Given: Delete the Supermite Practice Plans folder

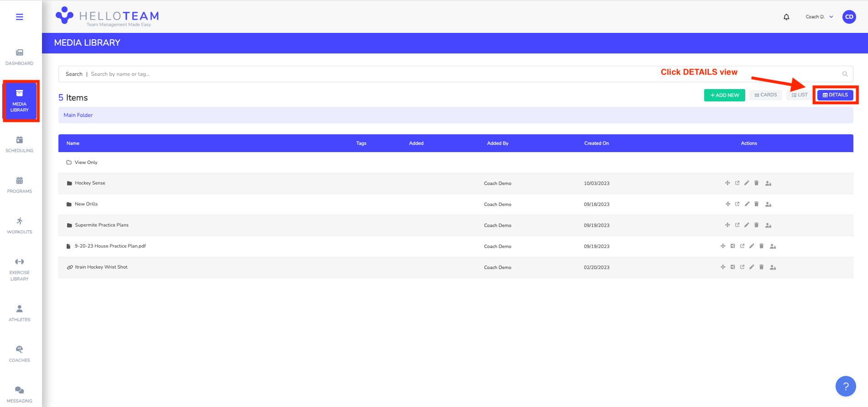Looking at the screenshot, I should (x=756, y=225).
